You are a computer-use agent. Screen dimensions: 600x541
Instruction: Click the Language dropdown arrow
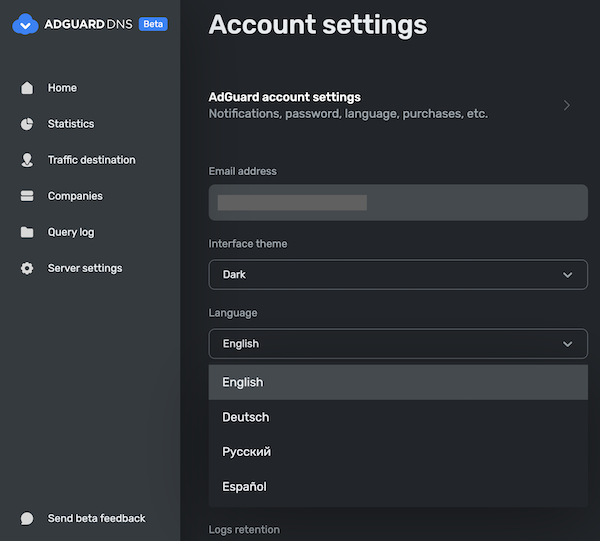567,344
